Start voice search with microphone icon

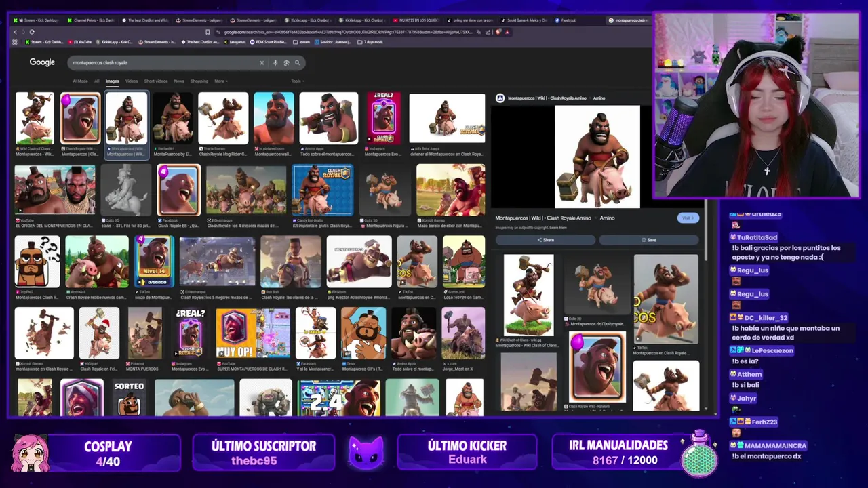275,62
